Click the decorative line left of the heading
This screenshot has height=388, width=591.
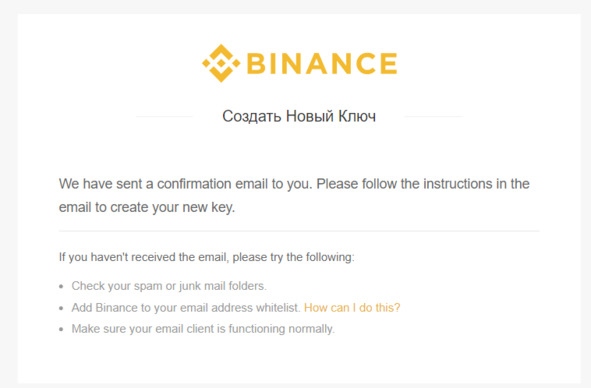pyautogui.click(x=164, y=117)
